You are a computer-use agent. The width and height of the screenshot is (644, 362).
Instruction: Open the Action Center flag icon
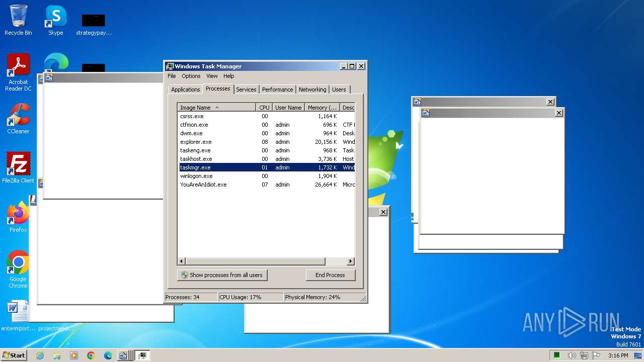coord(597,355)
